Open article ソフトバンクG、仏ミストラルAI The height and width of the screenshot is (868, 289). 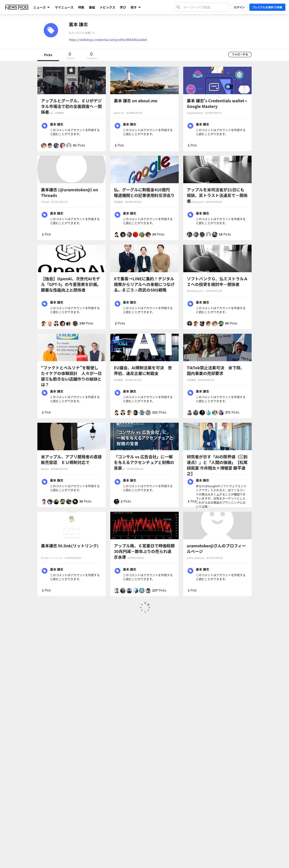click(x=217, y=282)
